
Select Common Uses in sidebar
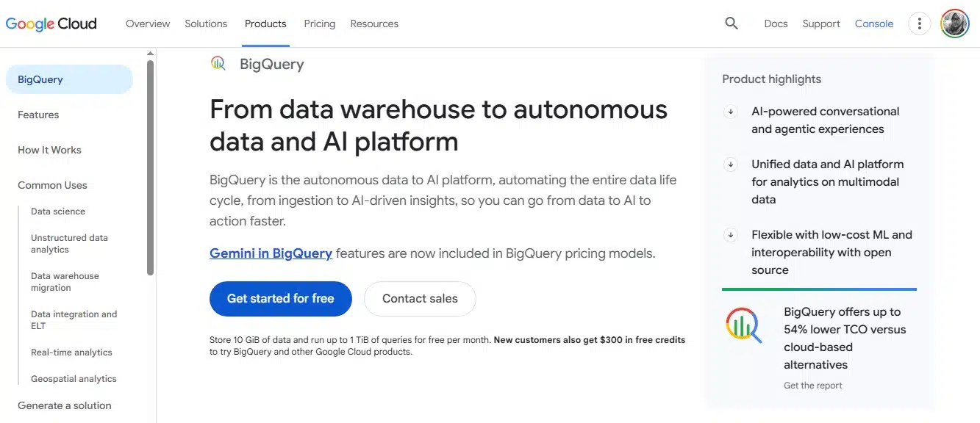[x=52, y=185]
